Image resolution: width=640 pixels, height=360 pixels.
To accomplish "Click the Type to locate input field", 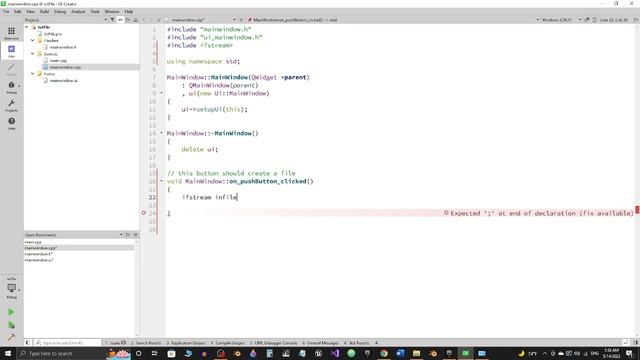I will coord(67,343).
